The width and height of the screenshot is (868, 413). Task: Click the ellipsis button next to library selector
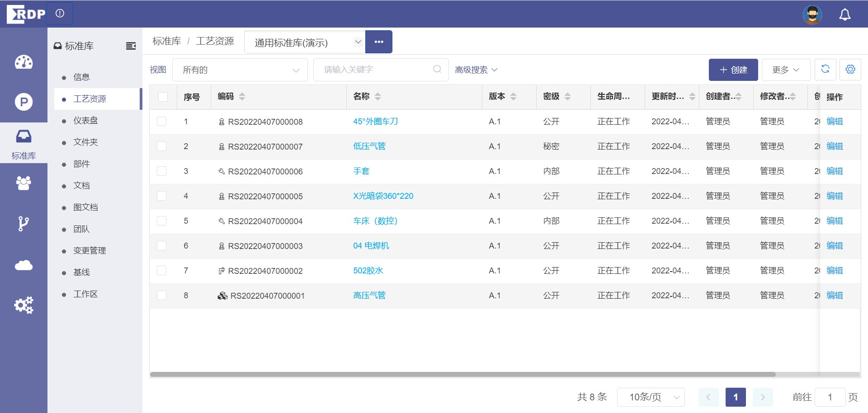pyautogui.click(x=379, y=42)
